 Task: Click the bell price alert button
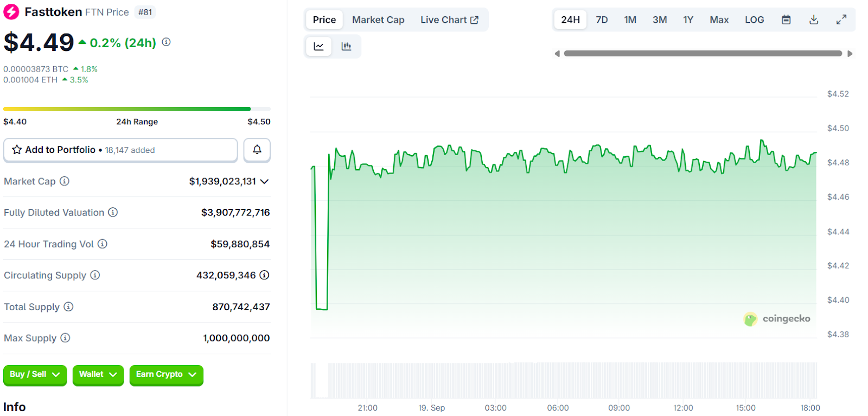pos(257,150)
